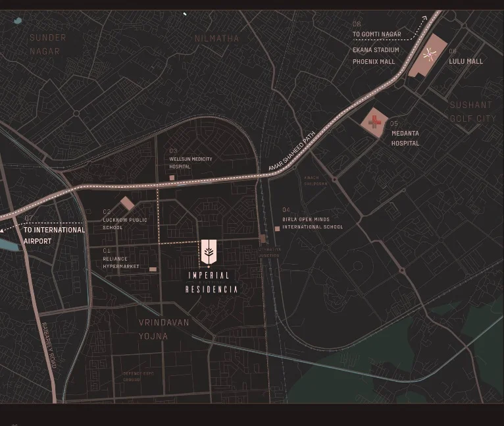The image size is (504, 426).
Task: Select the Defence Expo Ground label
Action: point(137,377)
